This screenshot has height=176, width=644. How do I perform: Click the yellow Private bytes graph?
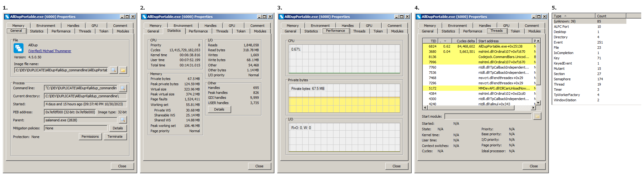click(x=344, y=105)
